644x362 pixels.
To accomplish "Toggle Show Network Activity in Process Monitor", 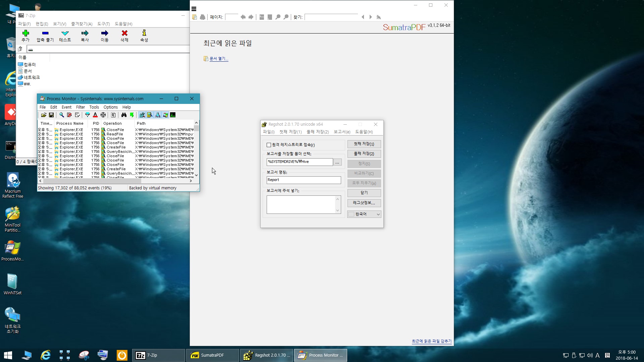I will tap(158, 115).
